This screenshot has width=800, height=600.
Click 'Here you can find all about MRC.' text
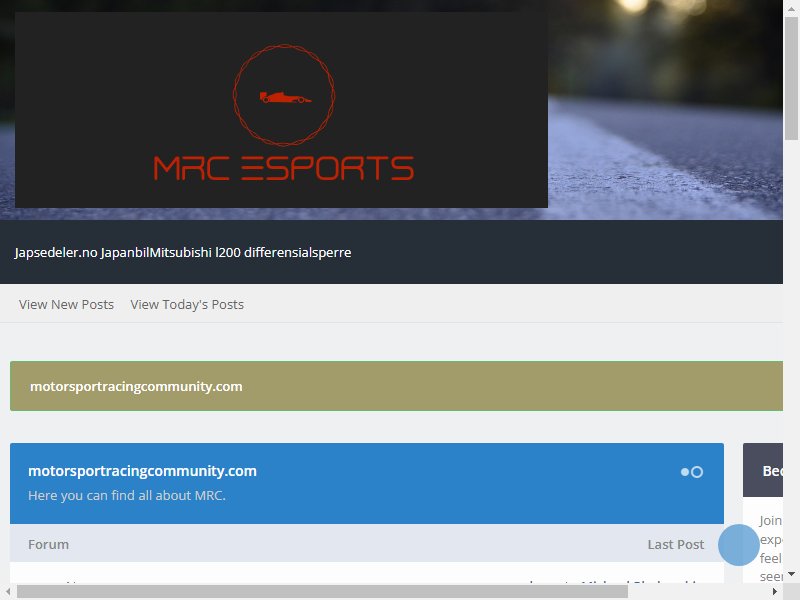(x=127, y=495)
